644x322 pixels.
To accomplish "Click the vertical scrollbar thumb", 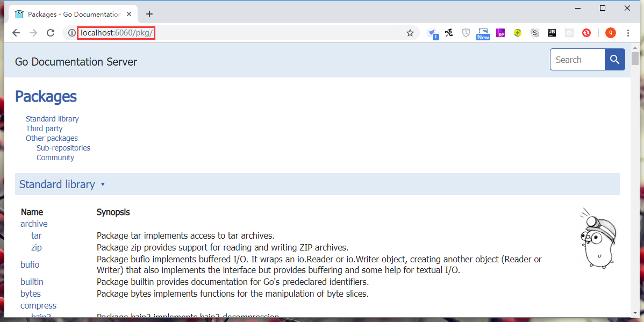I will (635, 58).
